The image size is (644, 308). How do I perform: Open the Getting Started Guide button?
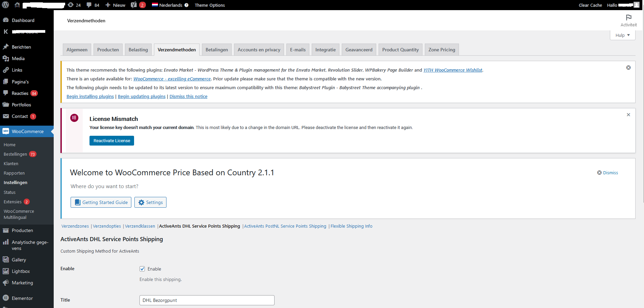[x=101, y=202]
